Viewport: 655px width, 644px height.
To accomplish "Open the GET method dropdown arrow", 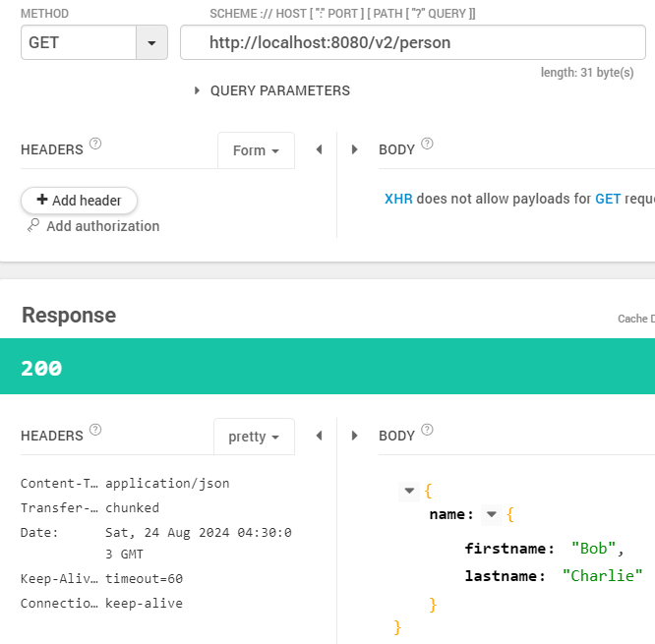I will click(151, 43).
